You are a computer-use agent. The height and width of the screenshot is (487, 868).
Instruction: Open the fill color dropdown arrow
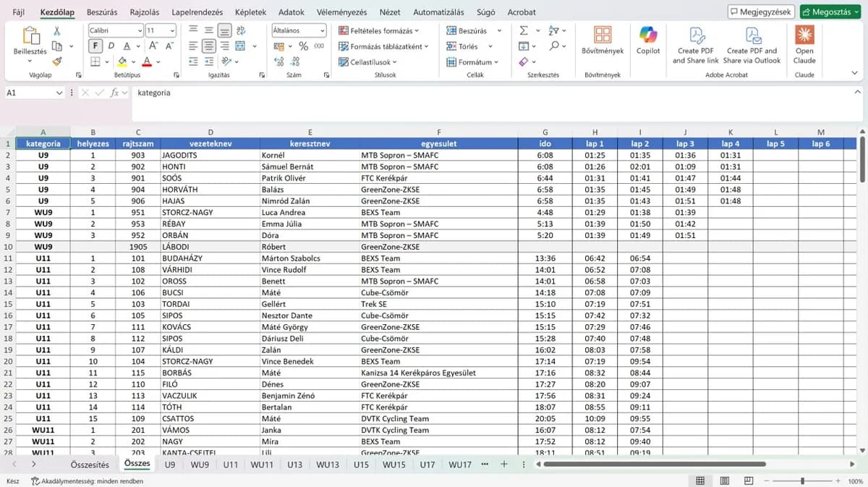[133, 62]
